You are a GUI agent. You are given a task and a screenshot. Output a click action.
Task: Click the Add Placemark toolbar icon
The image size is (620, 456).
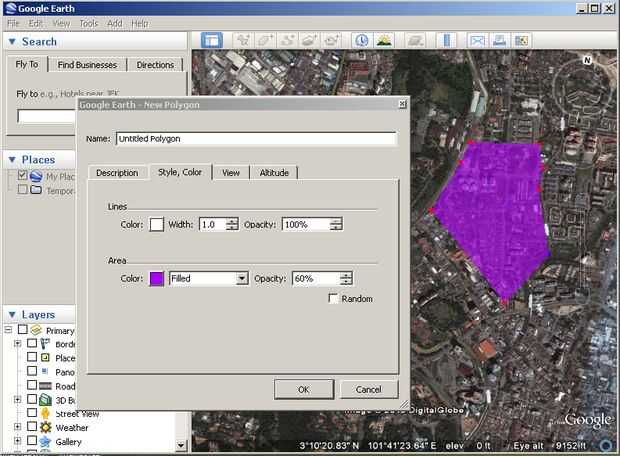pyautogui.click(x=243, y=40)
